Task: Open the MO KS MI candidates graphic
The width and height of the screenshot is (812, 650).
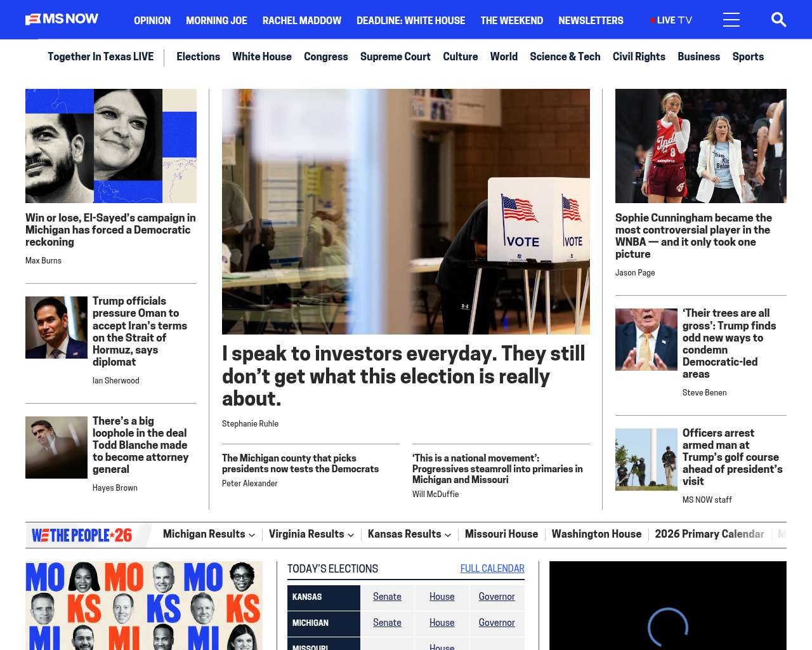Action: click(144, 606)
